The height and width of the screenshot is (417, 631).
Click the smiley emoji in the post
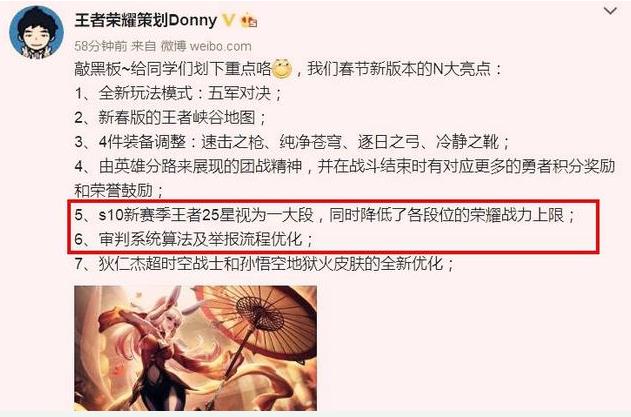coord(282,68)
